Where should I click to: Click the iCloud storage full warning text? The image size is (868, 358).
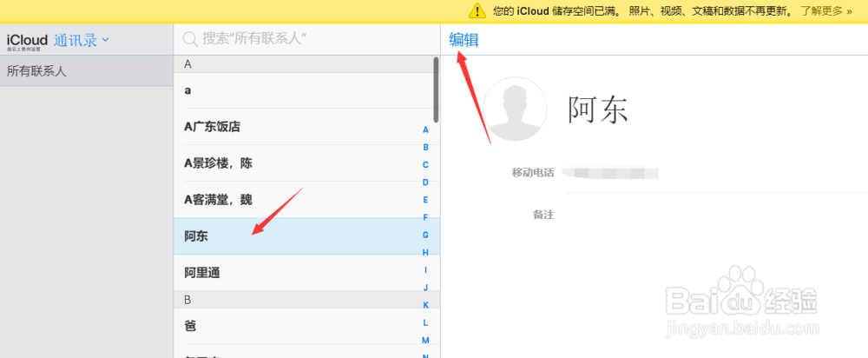click(x=642, y=11)
